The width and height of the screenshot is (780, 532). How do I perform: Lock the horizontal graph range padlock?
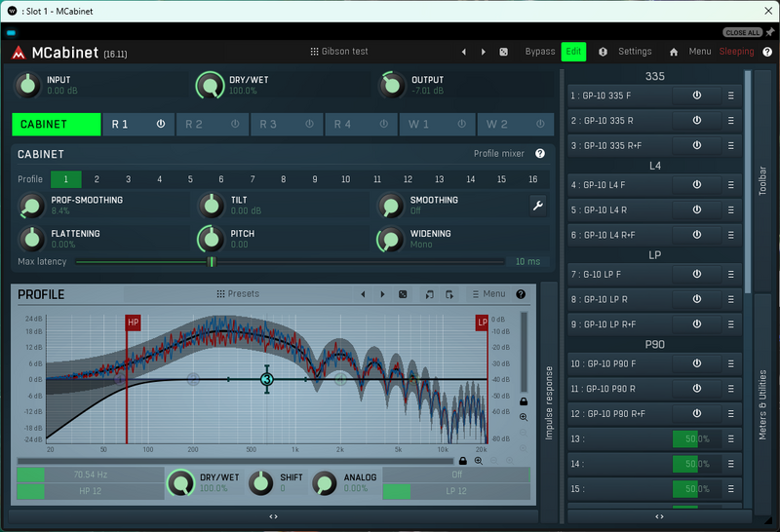[x=463, y=461]
